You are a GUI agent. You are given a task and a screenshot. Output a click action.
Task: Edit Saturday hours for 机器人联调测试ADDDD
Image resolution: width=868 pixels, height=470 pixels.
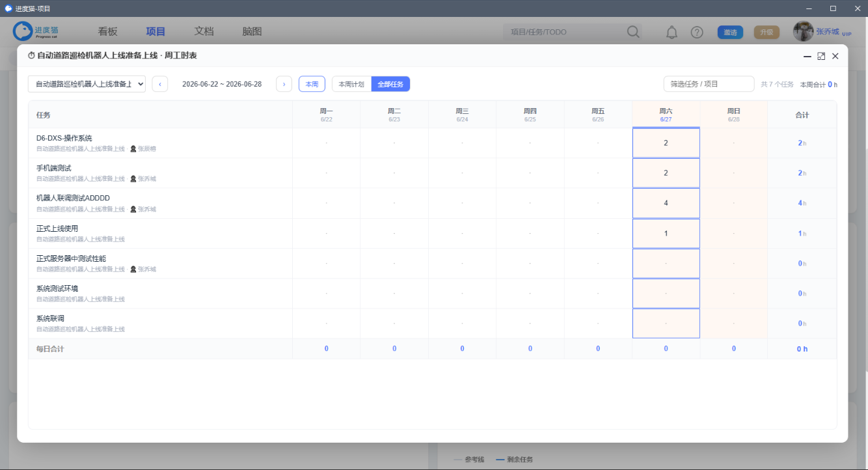pos(666,203)
